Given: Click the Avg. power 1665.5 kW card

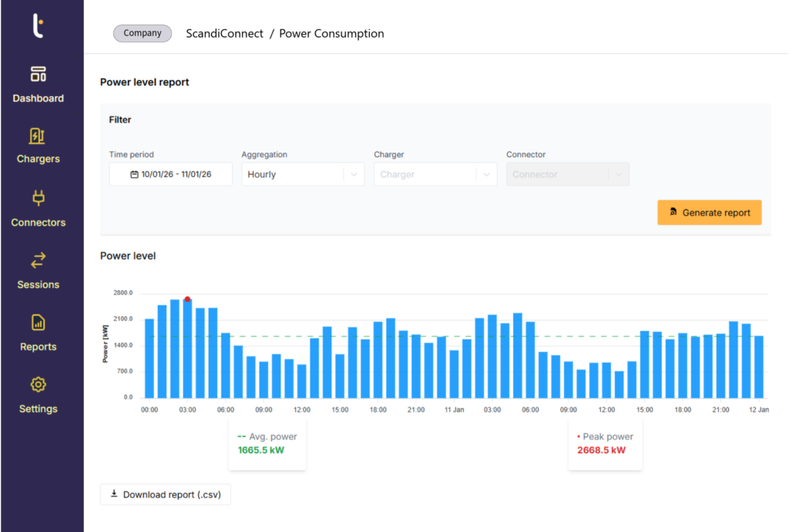Looking at the screenshot, I should 267,443.
